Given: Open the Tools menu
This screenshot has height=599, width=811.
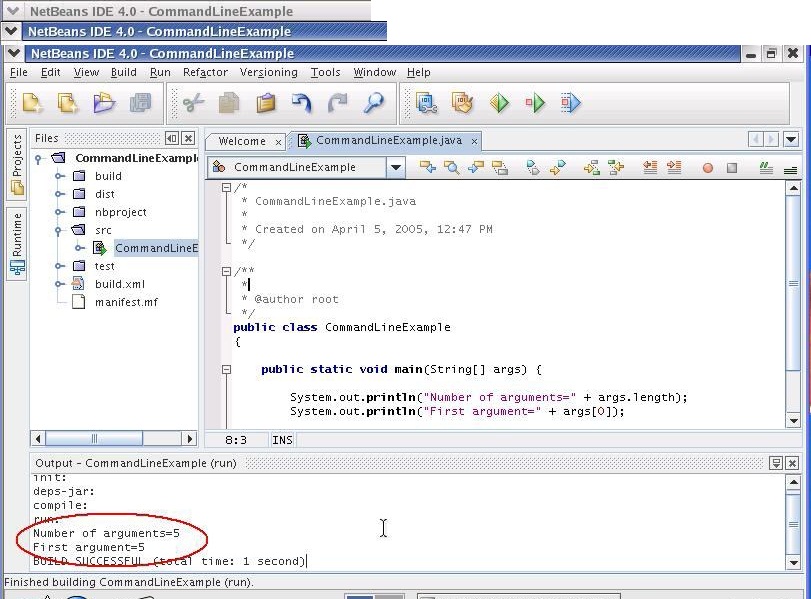Looking at the screenshot, I should click(325, 72).
